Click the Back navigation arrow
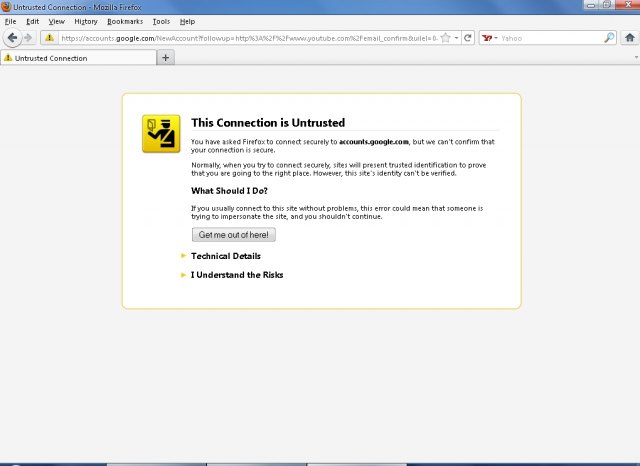640x466 pixels. point(12,38)
